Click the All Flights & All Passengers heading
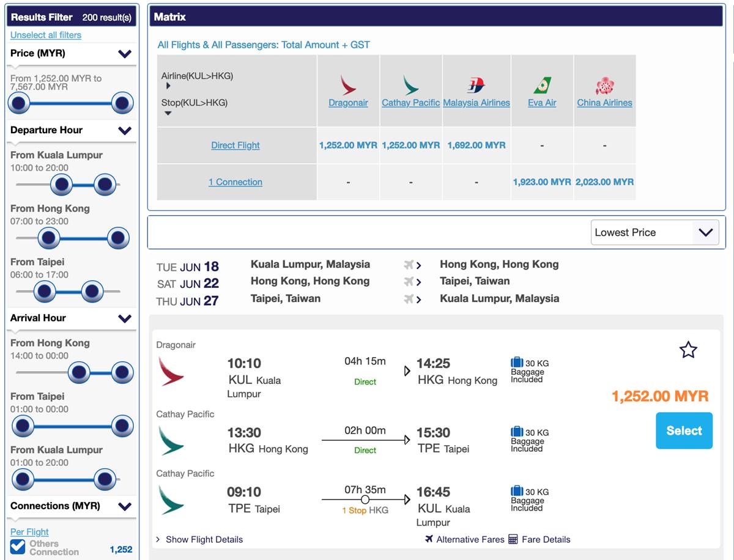Viewport: 734px width, 560px height. coord(264,45)
